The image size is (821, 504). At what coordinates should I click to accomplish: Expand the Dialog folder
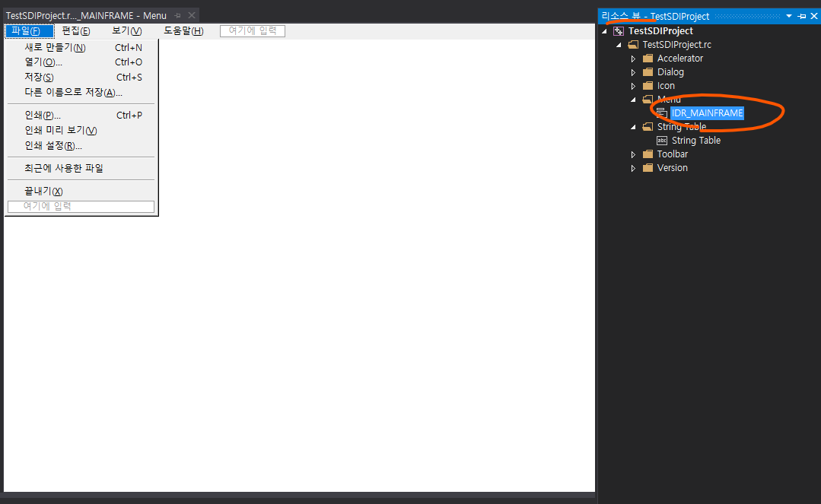pos(633,72)
